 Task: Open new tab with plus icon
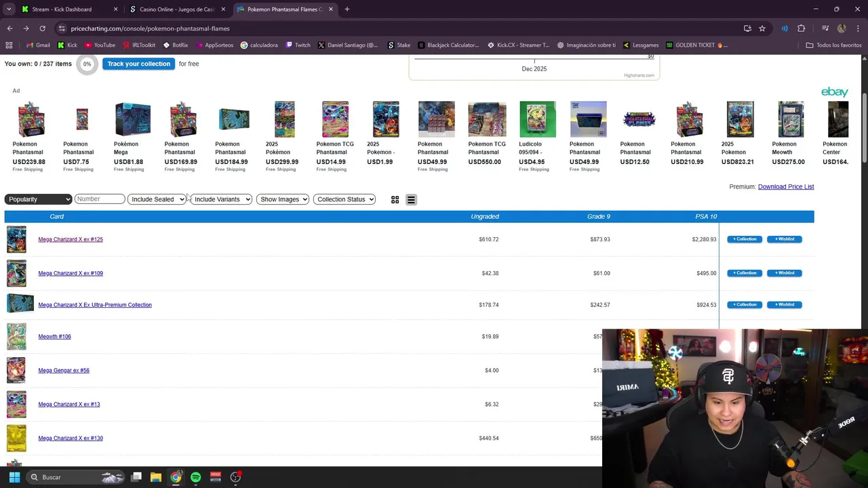point(347,9)
